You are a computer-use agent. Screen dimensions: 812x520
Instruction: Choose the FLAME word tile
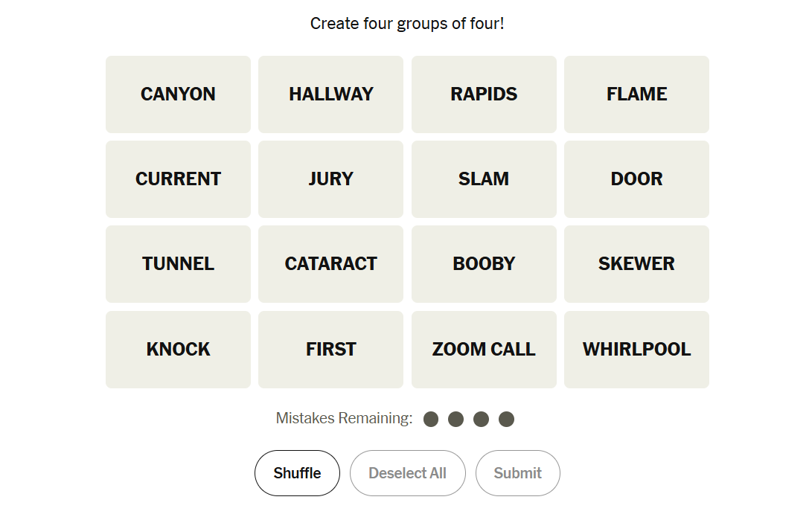(x=636, y=94)
